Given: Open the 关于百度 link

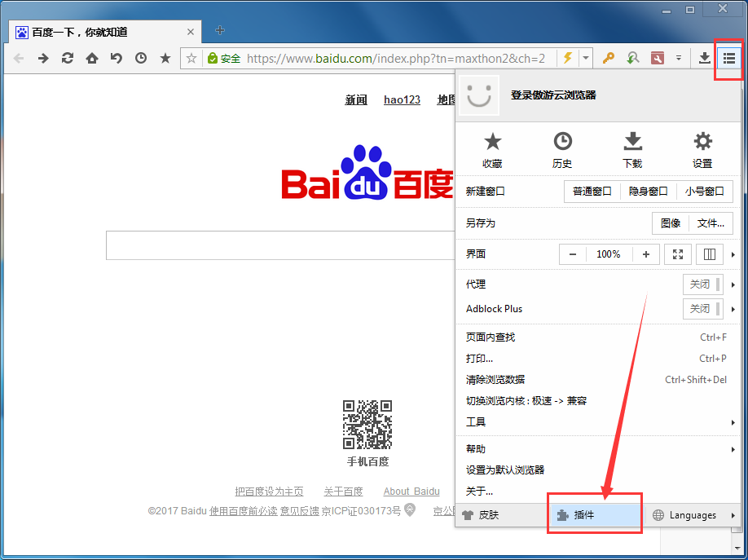Looking at the screenshot, I should [x=344, y=492].
